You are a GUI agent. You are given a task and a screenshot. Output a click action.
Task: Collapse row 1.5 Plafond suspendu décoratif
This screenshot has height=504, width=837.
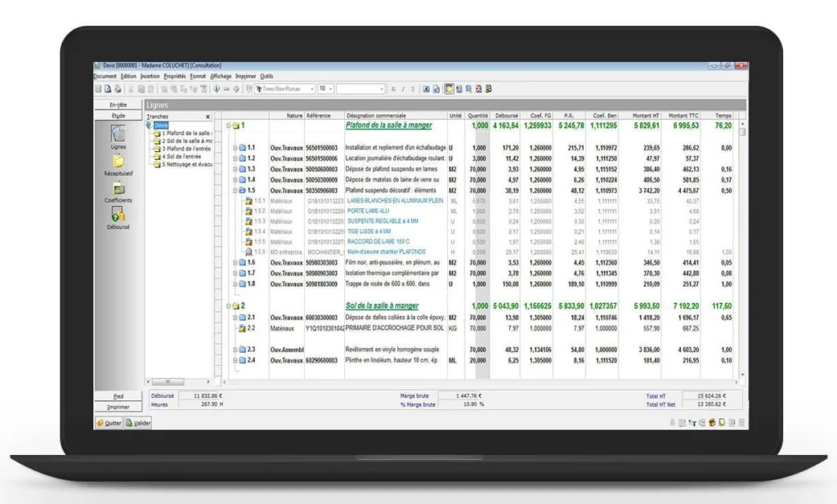235,190
